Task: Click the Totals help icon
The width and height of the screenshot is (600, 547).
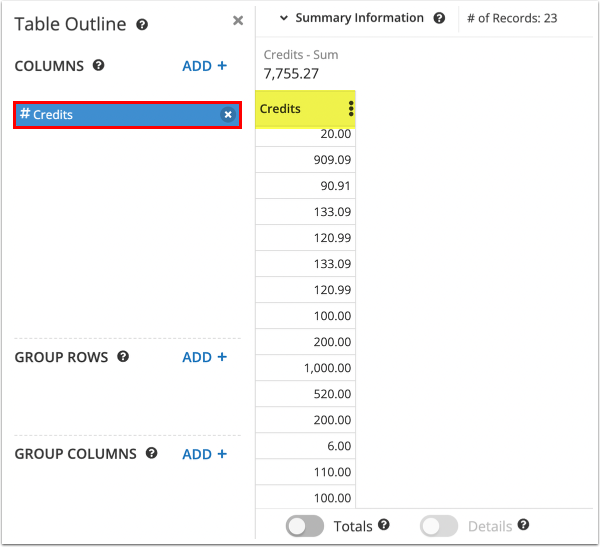Action: [384, 525]
